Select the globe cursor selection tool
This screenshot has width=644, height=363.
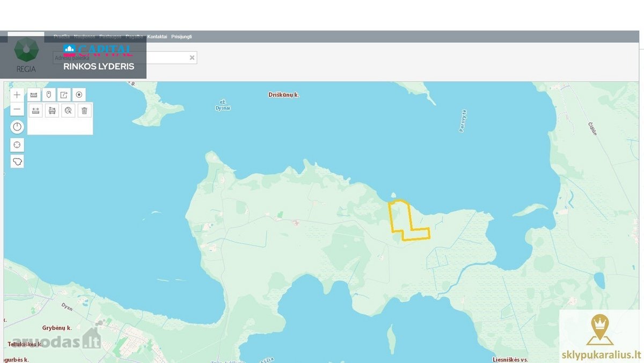pos(68,111)
